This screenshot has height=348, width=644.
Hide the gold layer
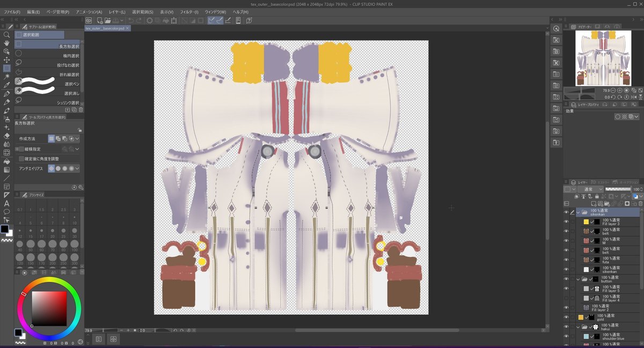point(566,317)
